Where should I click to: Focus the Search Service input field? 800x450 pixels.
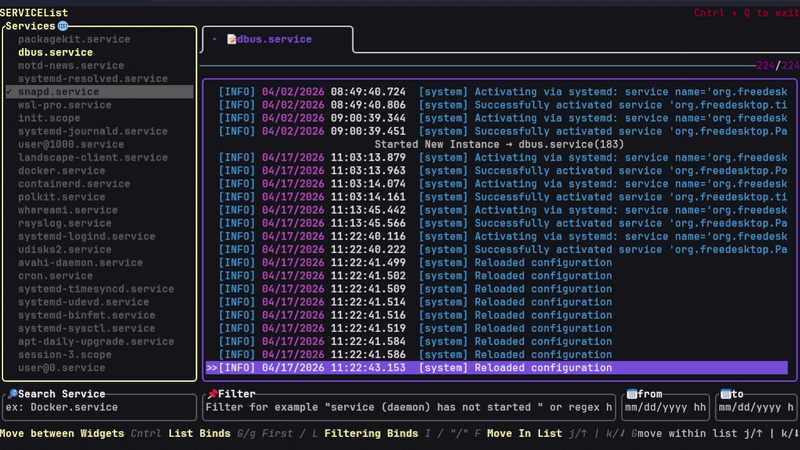99,408
